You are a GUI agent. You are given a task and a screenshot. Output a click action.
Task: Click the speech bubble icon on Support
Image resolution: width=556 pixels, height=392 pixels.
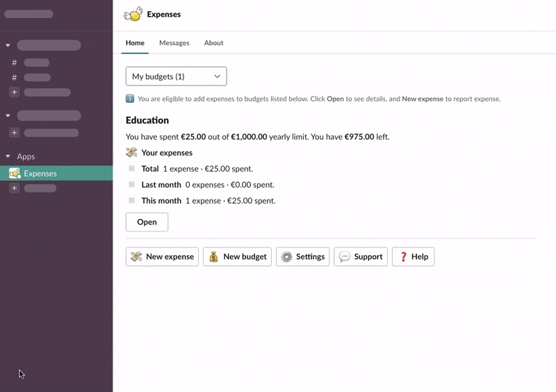(344, 256)
